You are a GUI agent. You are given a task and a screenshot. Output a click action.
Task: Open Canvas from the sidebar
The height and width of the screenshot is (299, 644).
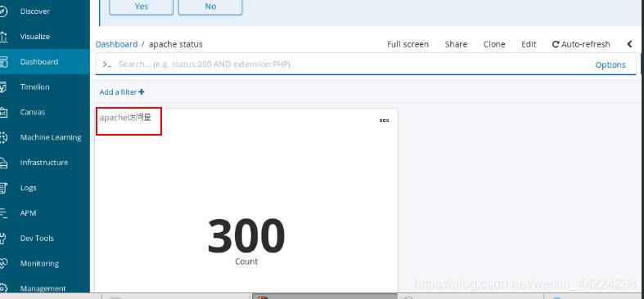tap(33, 113)
